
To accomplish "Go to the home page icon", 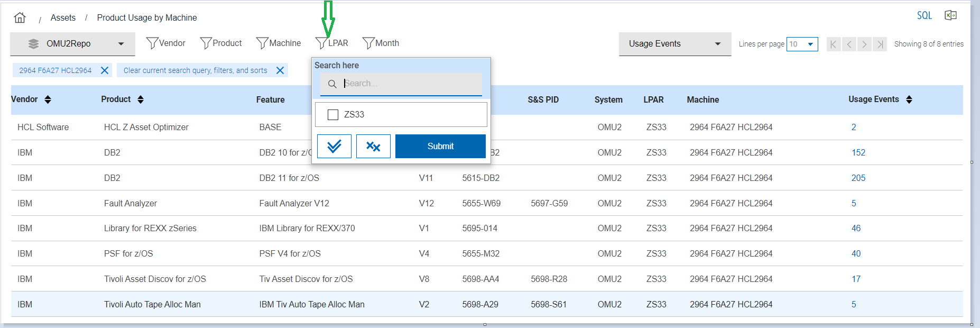I will tap(20, 17).
